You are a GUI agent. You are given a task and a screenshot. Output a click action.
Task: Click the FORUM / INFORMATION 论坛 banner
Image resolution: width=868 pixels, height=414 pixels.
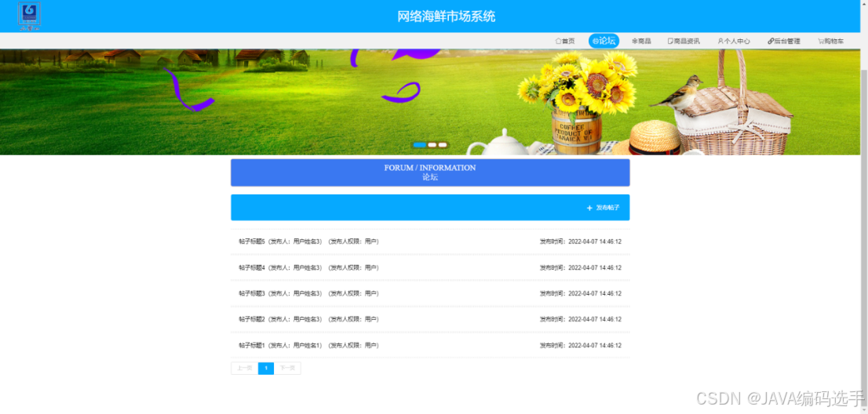point(430,172)
